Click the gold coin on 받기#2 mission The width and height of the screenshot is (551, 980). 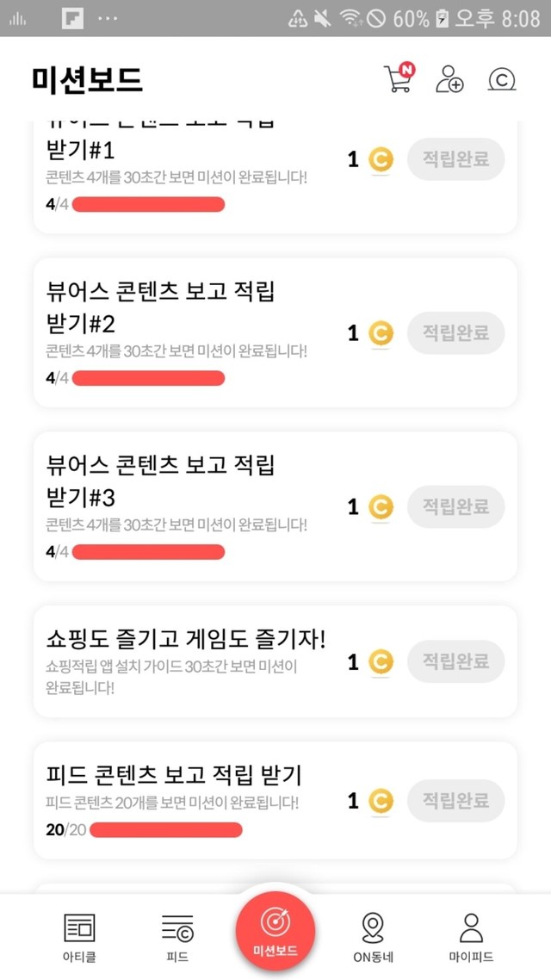click(x=381, y=333)
